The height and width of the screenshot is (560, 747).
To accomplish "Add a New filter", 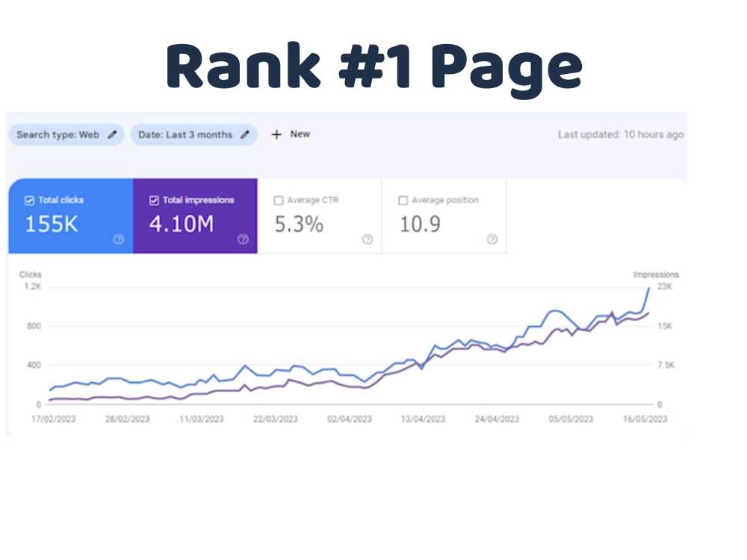I will point(291,134).
